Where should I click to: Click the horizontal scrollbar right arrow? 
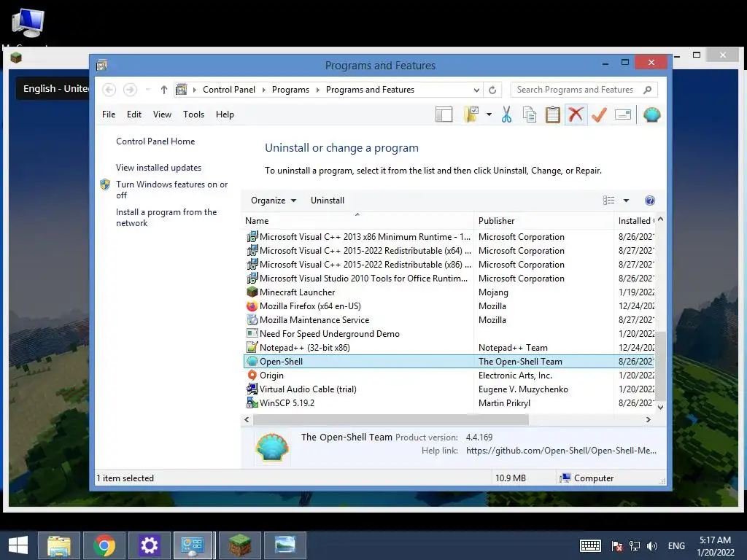(x=648, y=419)
